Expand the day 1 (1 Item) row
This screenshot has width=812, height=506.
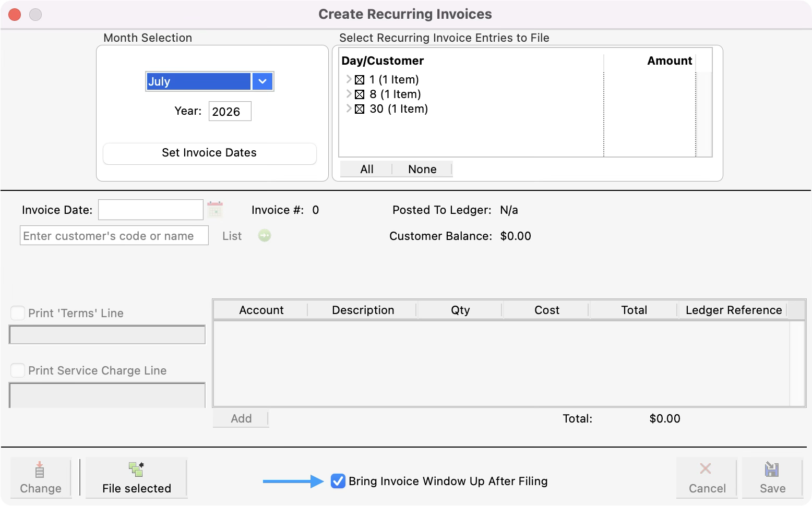coord(349,79)
